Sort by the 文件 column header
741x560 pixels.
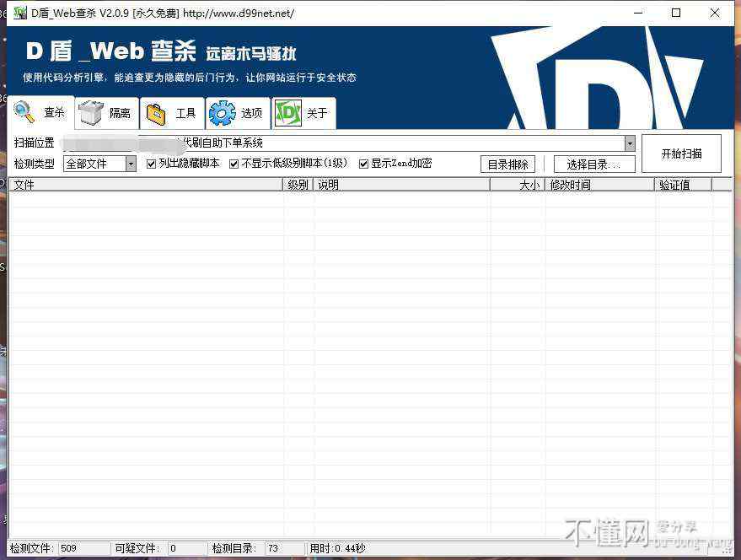[x=146, y=185]
